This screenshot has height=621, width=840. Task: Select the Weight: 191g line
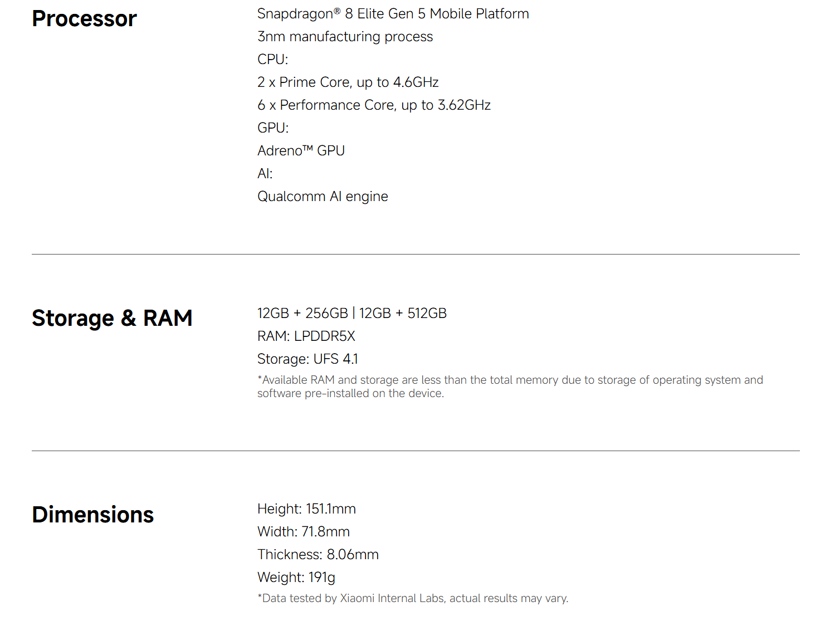[296, 578]
